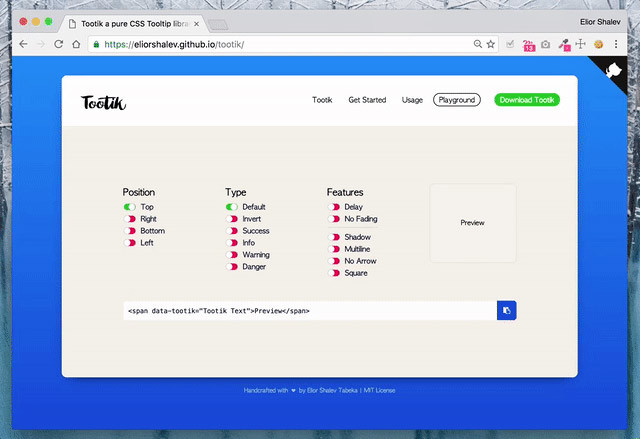640x439 pixels.
Task: Click the Elior Shalev profile name
Action: [600, 22]
